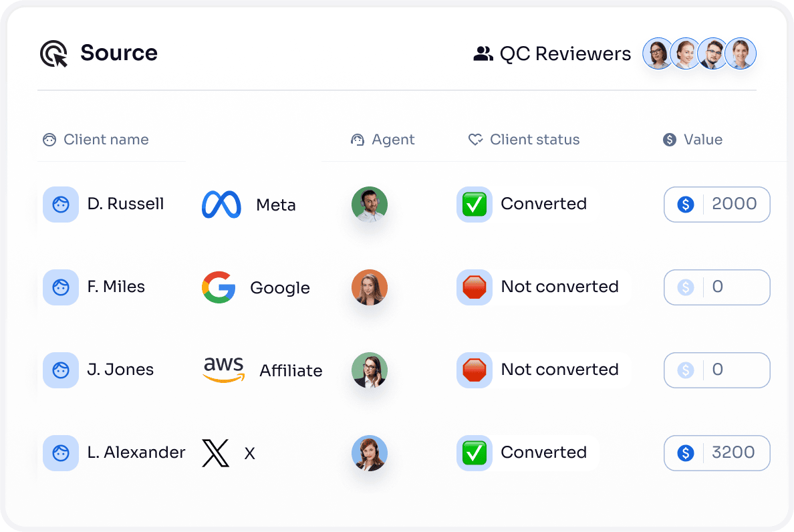Click D. Russell's client face icon
This screenshot has width=794, height=532.
point(61,205)
